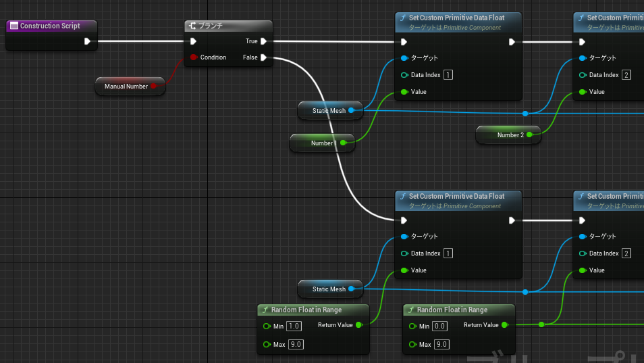Screen dimensions: 644x363
Task: Click the red Condition input pin
Action: [194, 57]
